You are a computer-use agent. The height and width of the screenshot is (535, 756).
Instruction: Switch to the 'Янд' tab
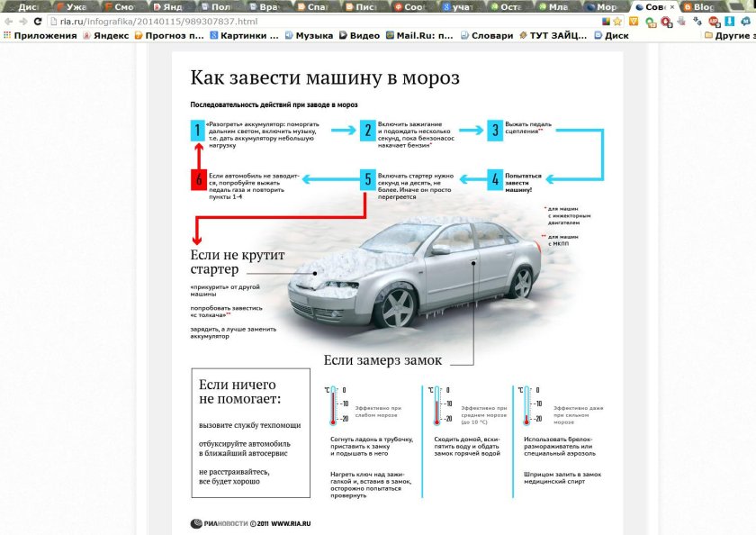click(x=171, y=6)
